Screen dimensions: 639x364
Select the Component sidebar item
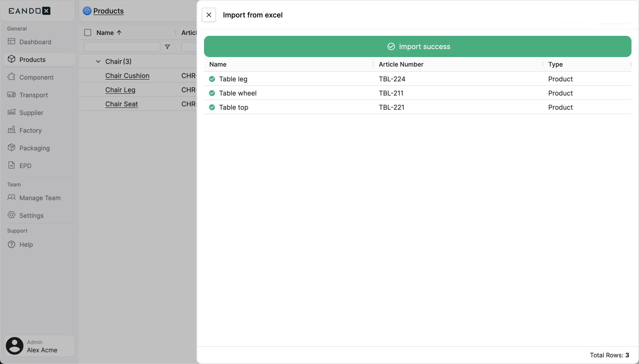point(36,77)
